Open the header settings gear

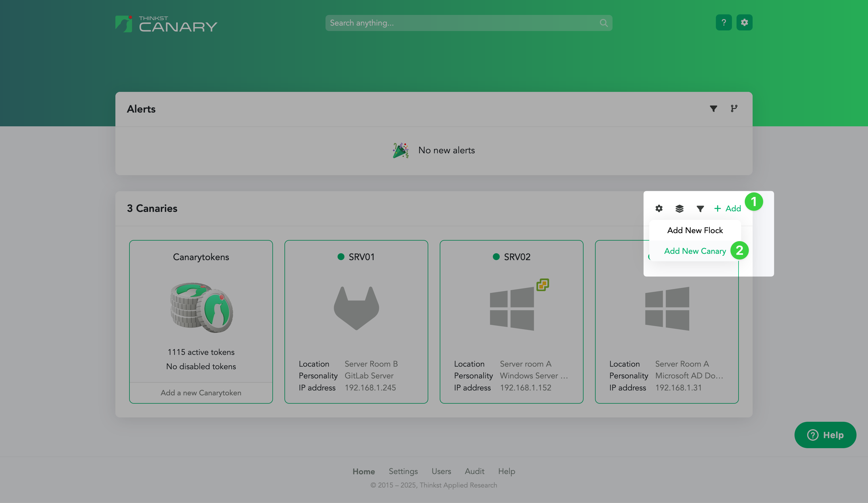pyautogui.click(x=744, y=22)
